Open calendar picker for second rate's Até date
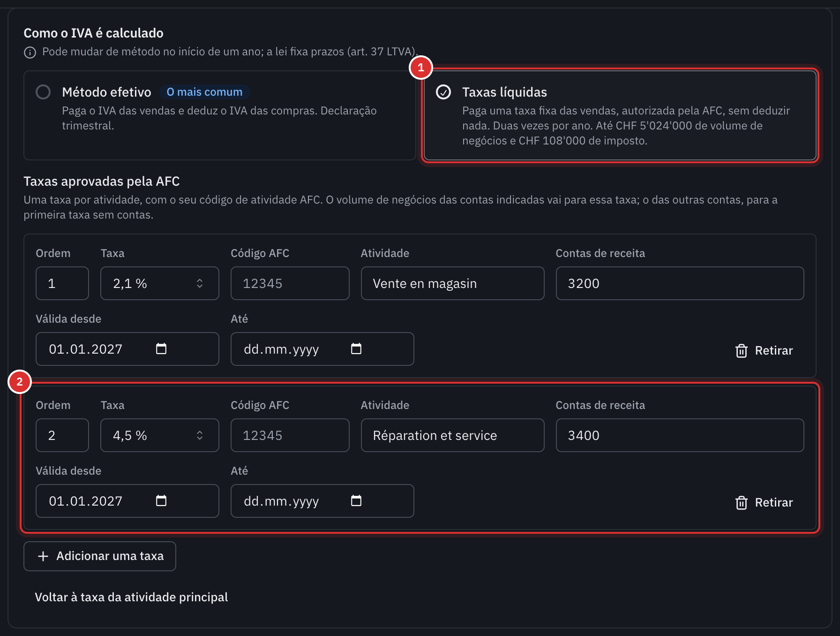The image size is (840, 636). pyautogui.click(x=356, y=501)
